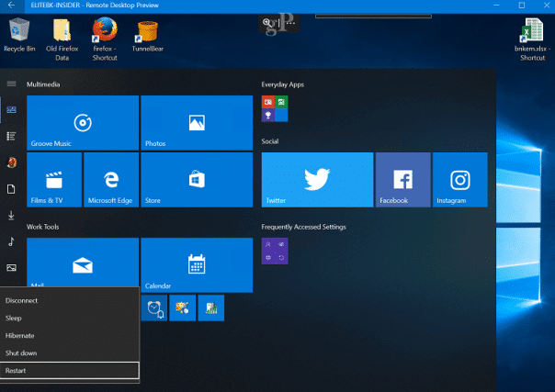The image size is (555, 392).
Task: Open the Calendar tile
Action: tap(197, 265)
